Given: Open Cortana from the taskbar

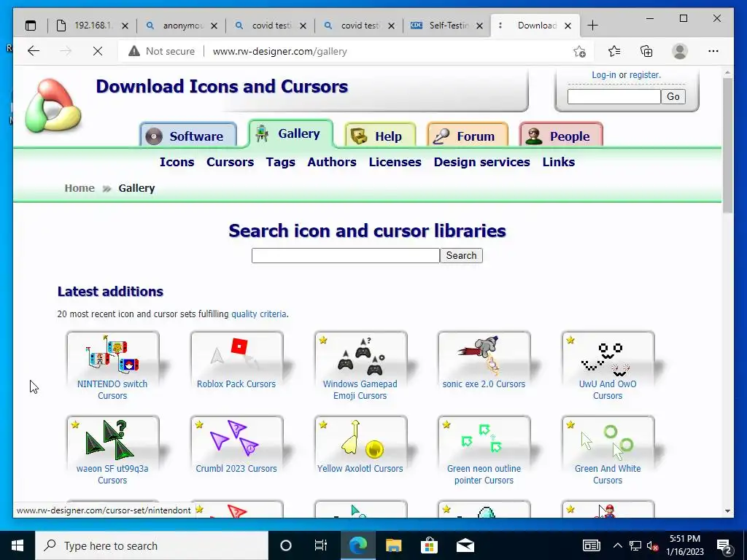Looking at the screenshot, I should 285,545.
